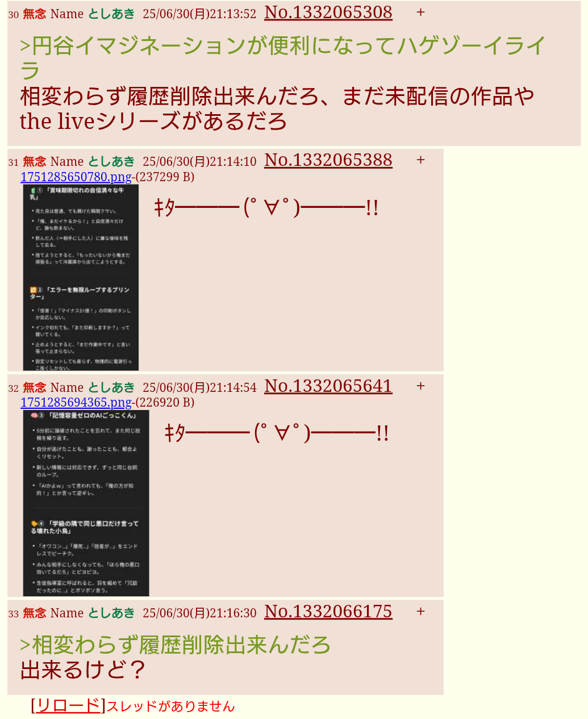This screenshot has width=588, height=719.
Task: Click the plus icon on post No.1332066175
Action: [420, 612]
